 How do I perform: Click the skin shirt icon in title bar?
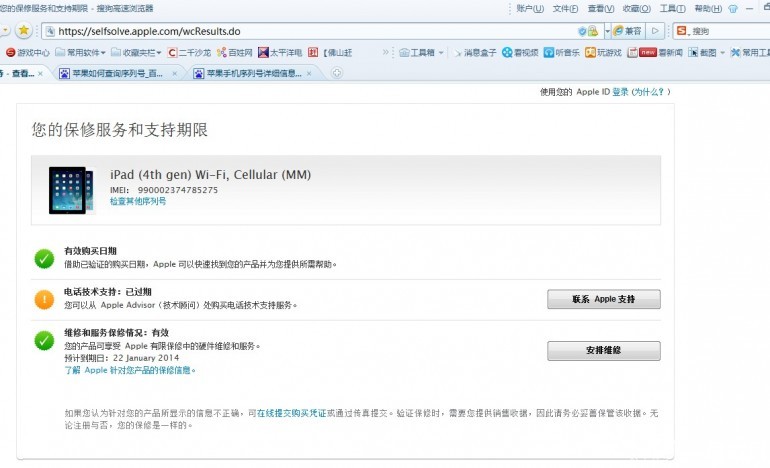coord(733,8)
